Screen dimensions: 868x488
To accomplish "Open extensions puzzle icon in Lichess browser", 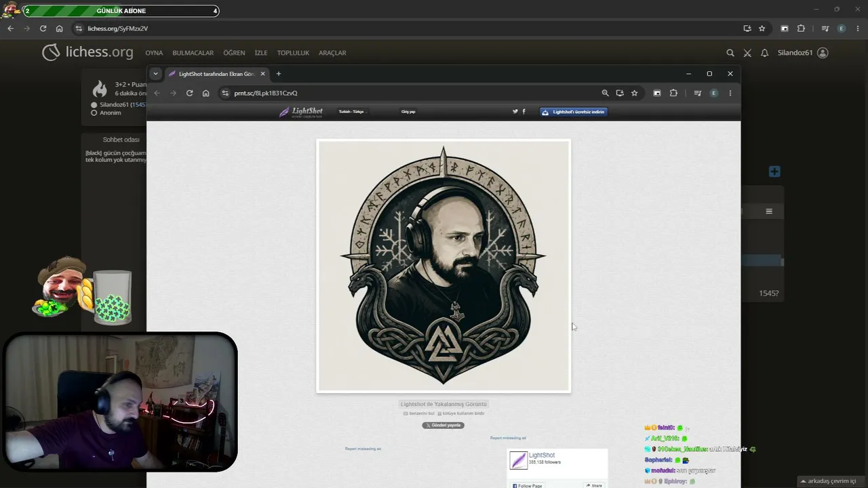I will (801, 28).
